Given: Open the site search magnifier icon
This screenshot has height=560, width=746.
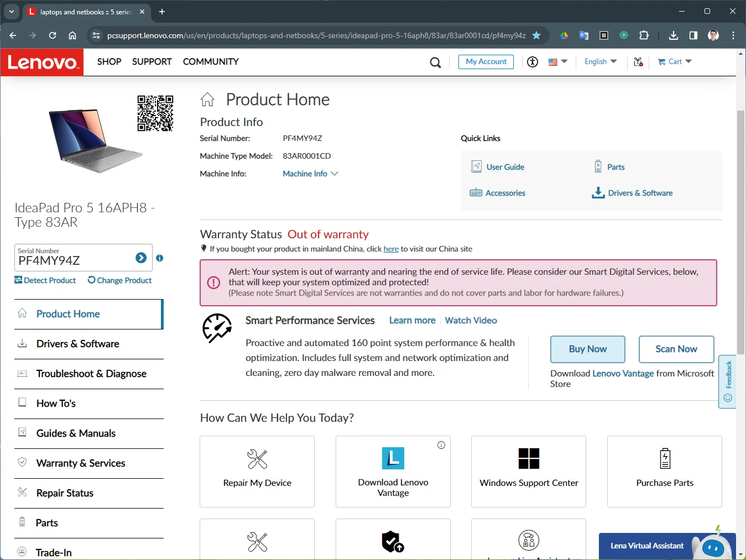Looking at the screenshot, I should pyautogui.click(x=436, y=62).
